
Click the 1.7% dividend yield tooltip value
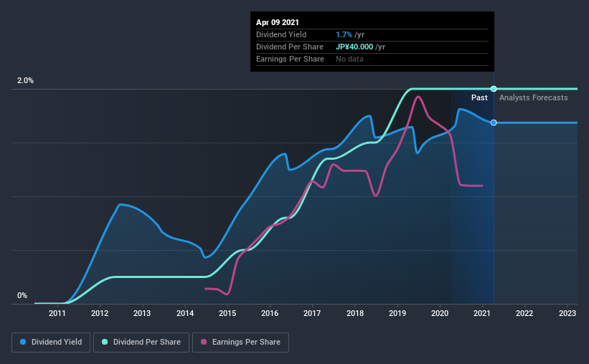pyautogui.click(x=342, y=34)
